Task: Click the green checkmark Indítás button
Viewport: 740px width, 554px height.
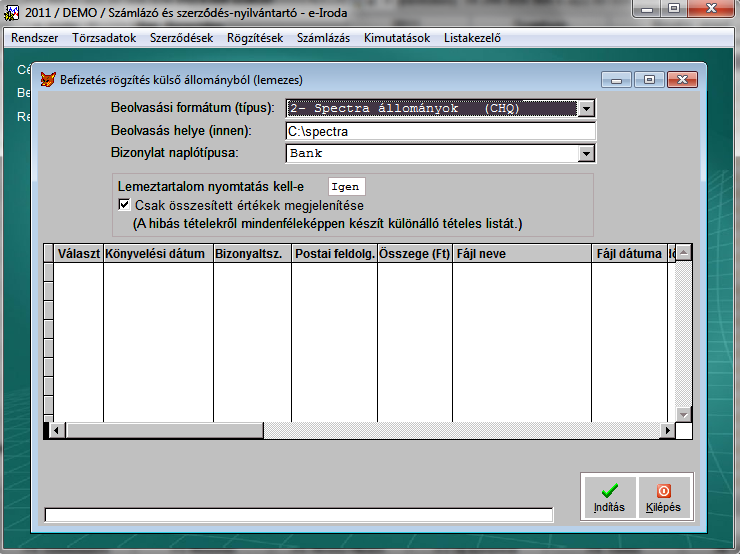Action: click(x=608, y=497)
